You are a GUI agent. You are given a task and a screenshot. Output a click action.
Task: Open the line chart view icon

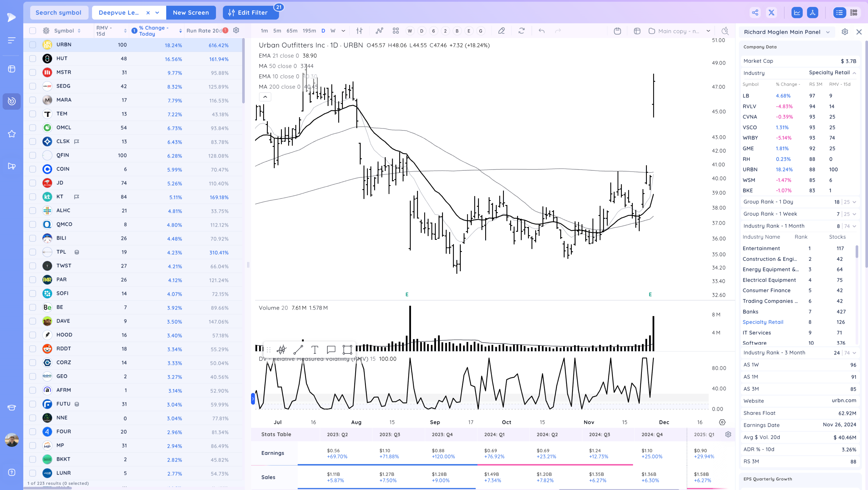(797, 12)
